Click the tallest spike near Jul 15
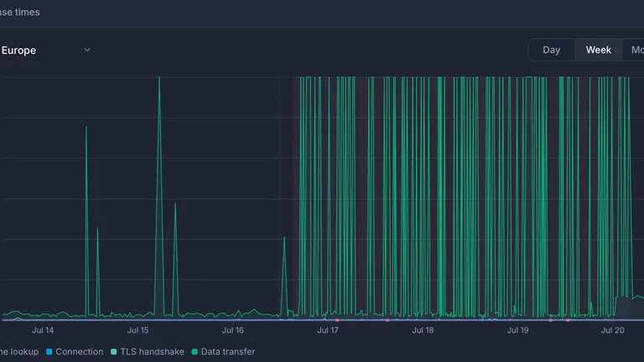The height and width of the screenshot is (362, 644). pos(159,197)
